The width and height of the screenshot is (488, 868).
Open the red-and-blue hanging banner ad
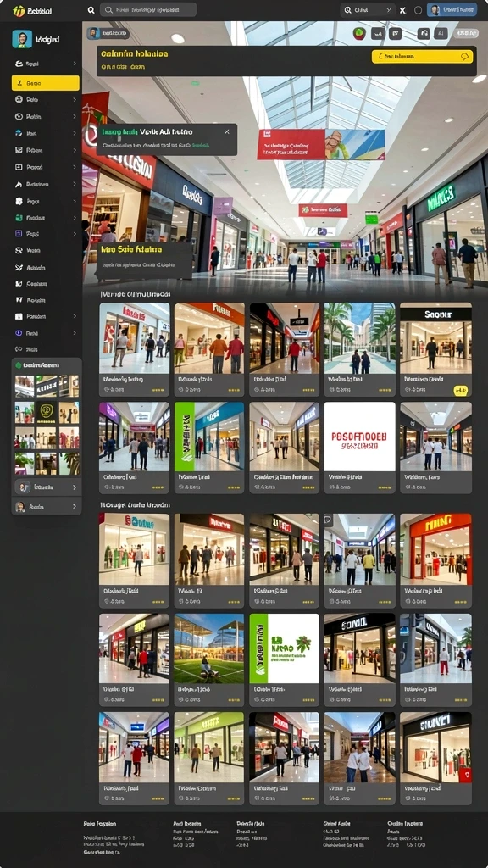click(321, 144)
